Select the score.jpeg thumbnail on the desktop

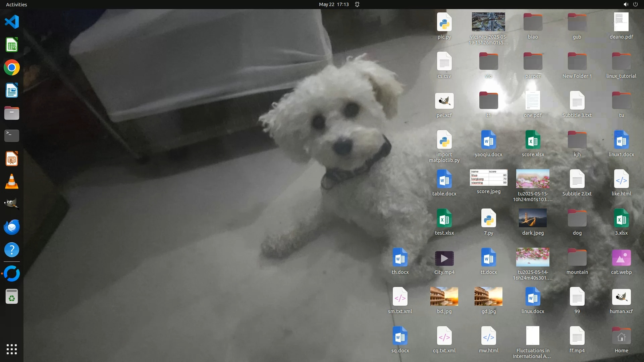point(488,178)
